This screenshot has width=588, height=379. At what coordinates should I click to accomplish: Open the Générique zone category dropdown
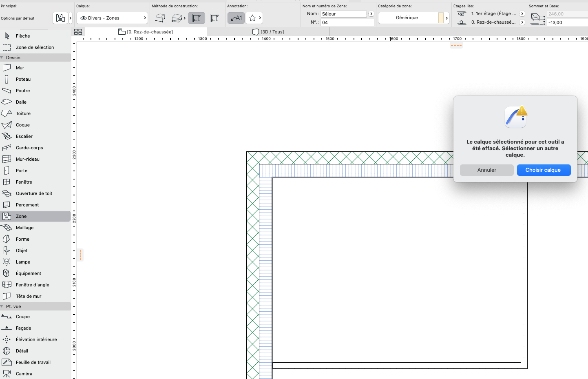413,18
